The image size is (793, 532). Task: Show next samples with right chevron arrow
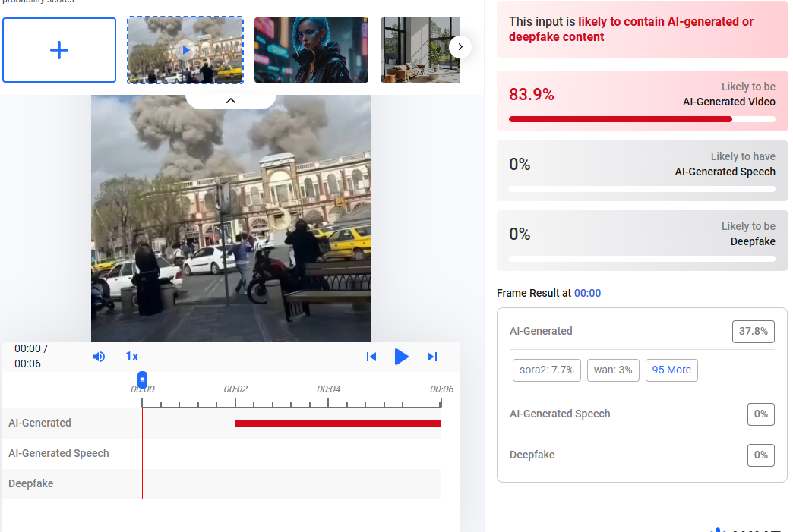[460, 47]
